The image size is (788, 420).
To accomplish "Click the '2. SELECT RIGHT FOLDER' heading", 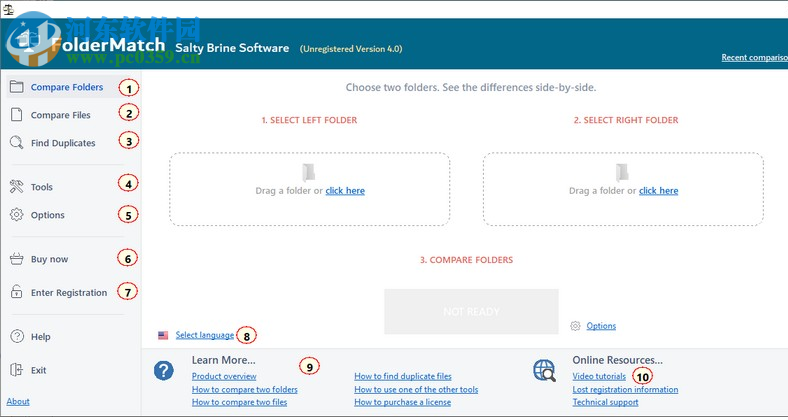I will tap(626, 121).
